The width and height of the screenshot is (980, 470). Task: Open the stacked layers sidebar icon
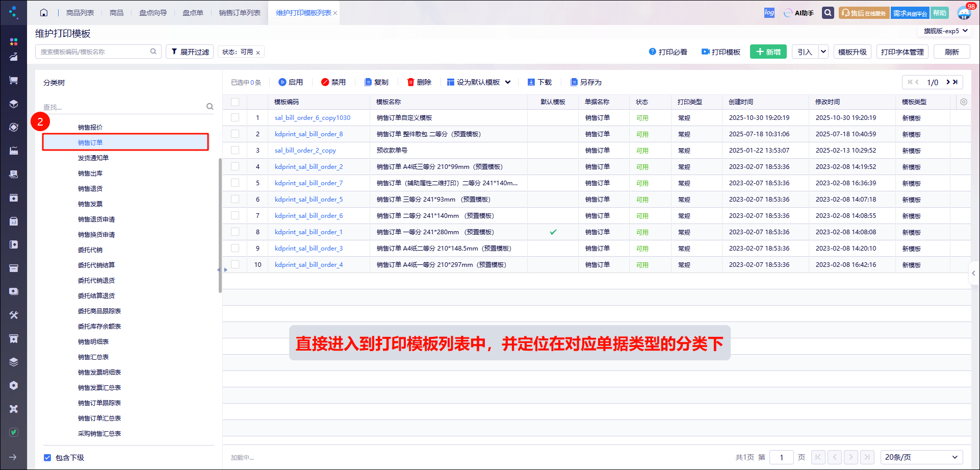(x=14, y=362)
